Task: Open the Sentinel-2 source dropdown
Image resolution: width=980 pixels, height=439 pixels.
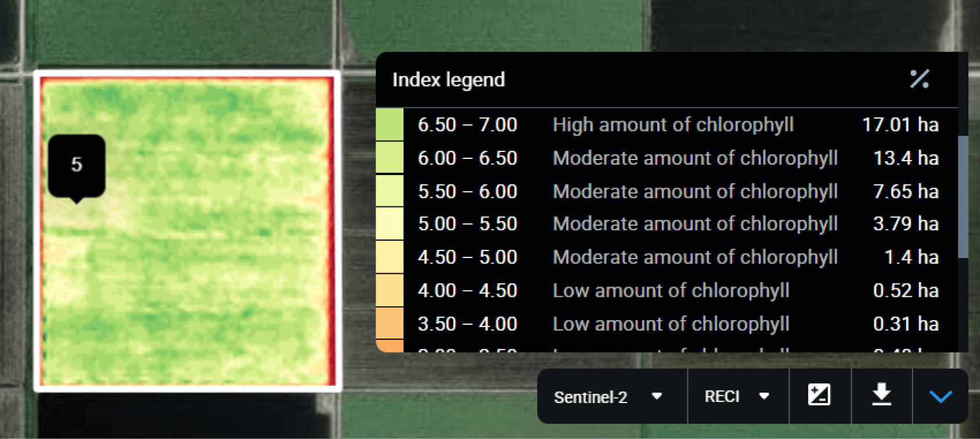Action: pos(611,397)
